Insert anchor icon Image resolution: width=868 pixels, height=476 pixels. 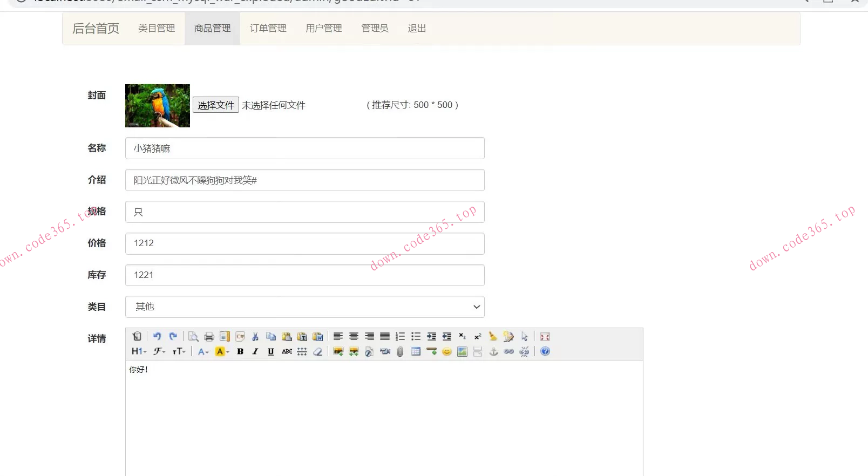pos(493,351)
